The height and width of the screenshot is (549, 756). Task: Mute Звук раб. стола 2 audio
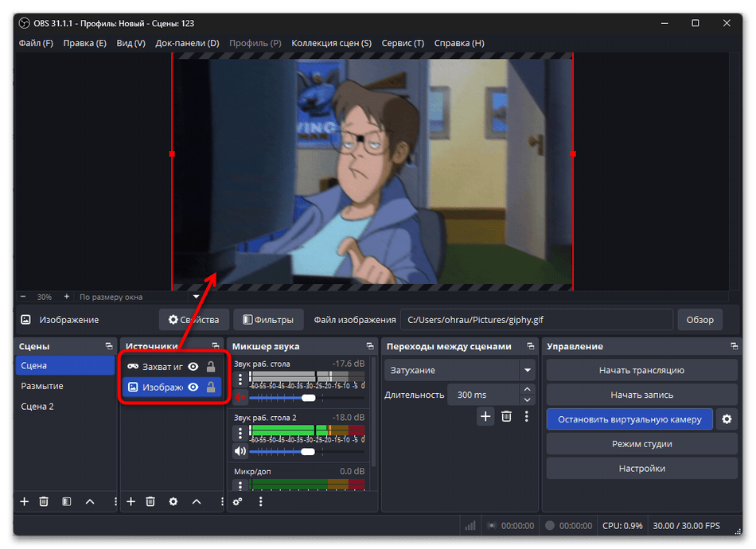tap(240, 452)
